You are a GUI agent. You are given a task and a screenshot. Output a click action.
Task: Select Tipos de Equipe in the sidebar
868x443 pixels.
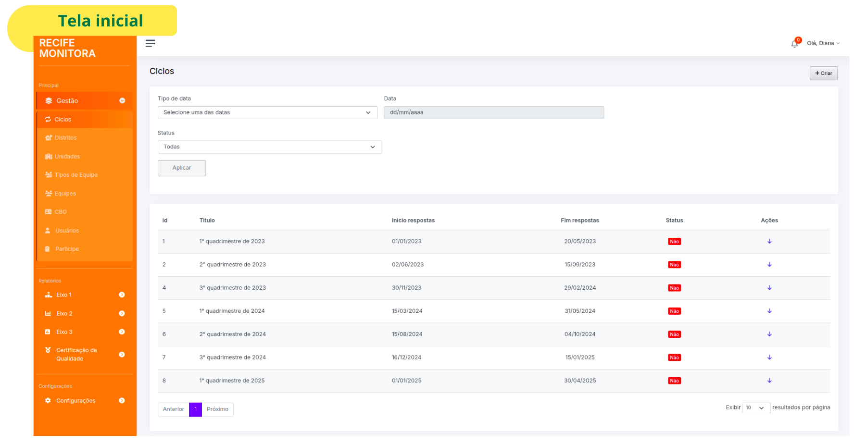click(76, 175)
